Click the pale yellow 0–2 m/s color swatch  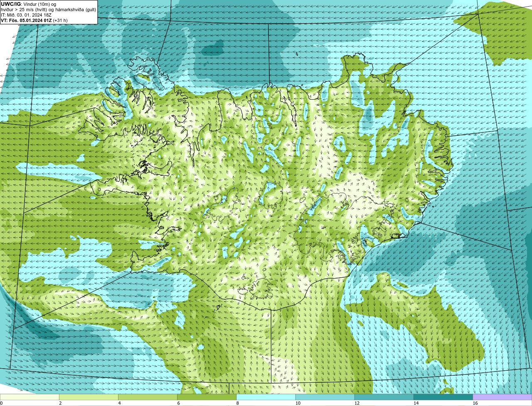[30, 397]
